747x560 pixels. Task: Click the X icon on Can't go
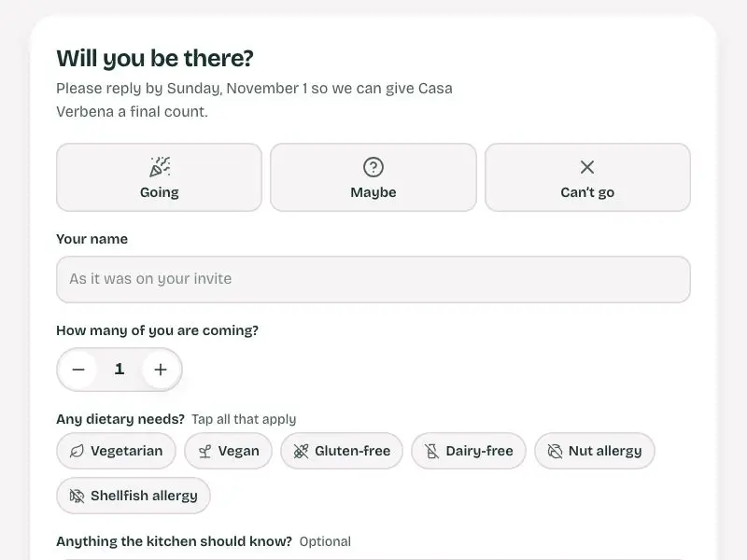coord(587,167)
